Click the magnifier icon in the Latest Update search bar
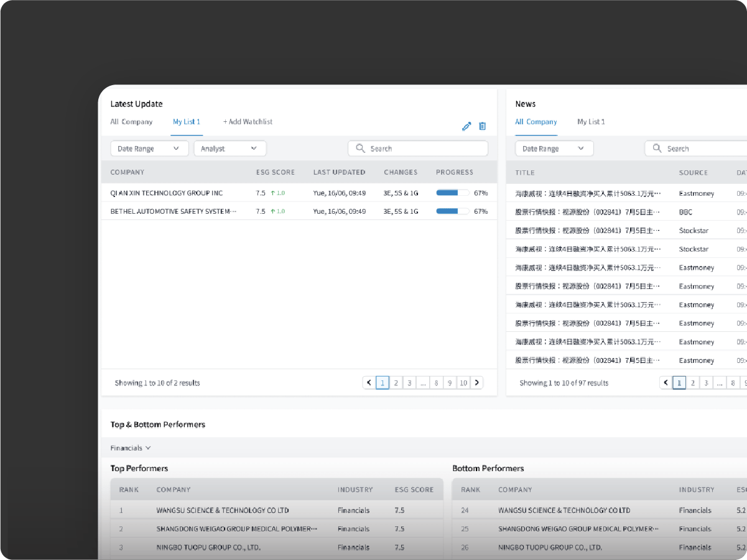The width and height of the screenshot is (747, 560). click(361, 148)
